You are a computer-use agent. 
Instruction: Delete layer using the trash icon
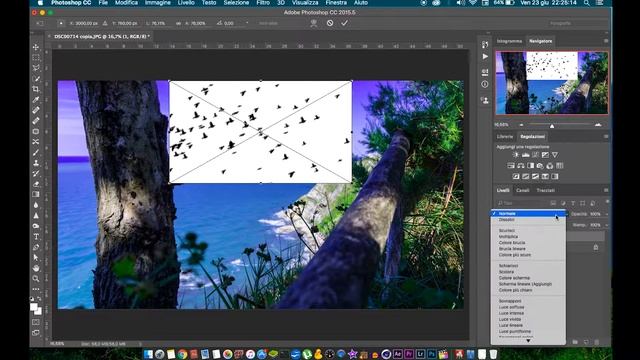(596, 342)
